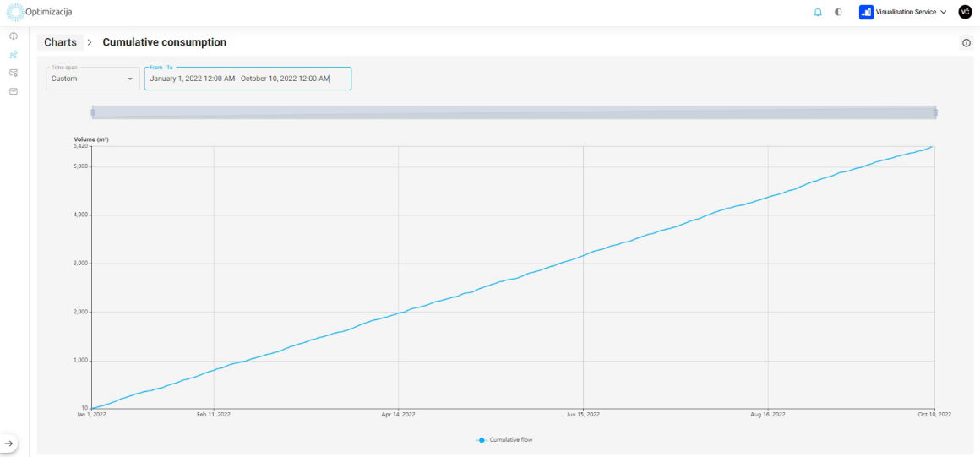
Task: Click the left handle of chart range slider
Action: point(93,112)
